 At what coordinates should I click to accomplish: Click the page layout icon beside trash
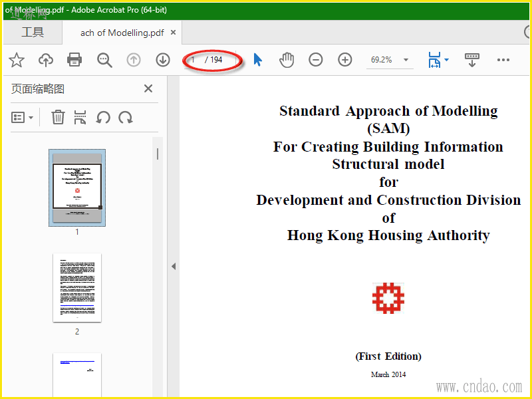(80, 118)
